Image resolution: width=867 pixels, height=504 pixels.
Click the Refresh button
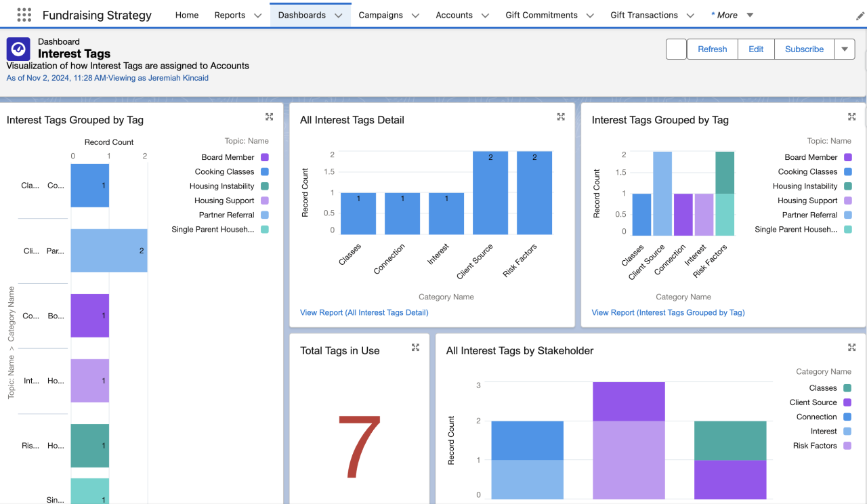pyautogui.click(x=713, y=49)
